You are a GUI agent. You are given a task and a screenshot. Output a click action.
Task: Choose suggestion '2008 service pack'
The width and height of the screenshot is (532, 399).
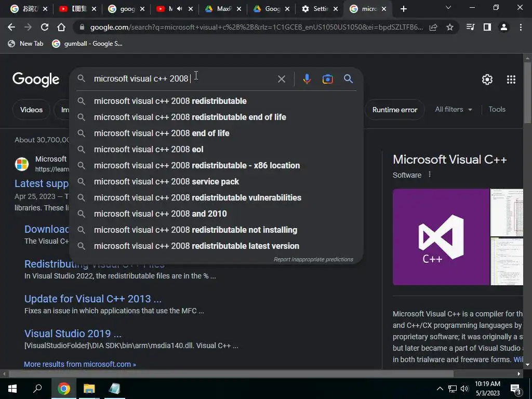pos(217,181)
